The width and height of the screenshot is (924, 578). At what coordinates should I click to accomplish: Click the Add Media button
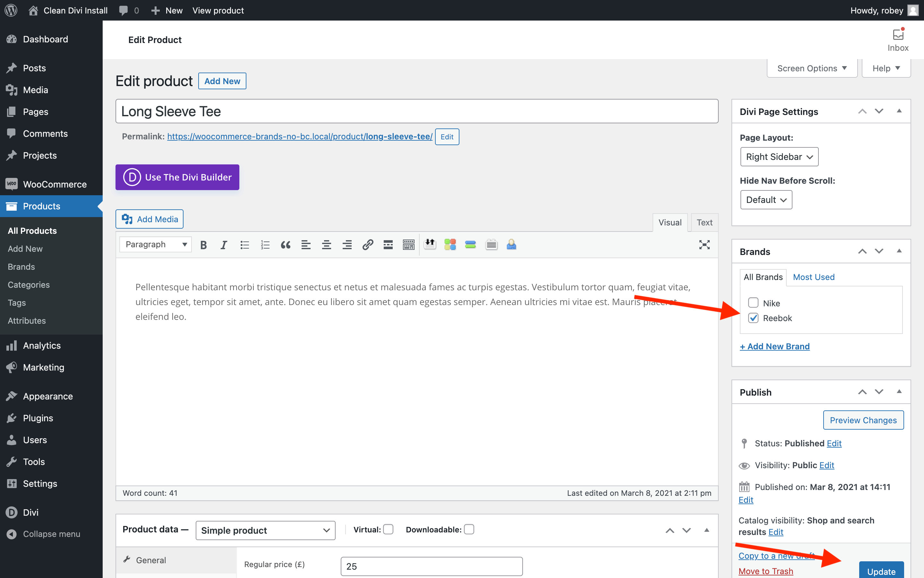pyautogui.click(x=149, y=219)
